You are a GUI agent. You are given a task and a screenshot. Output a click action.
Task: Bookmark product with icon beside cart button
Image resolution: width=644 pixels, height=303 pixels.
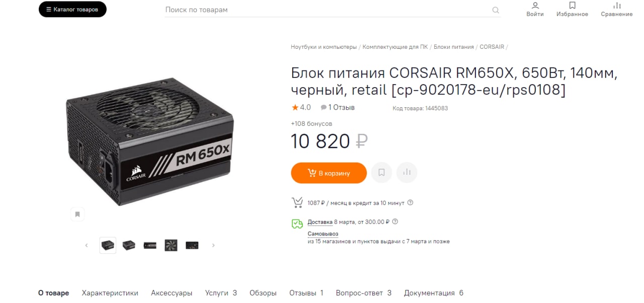click(381, 173)
